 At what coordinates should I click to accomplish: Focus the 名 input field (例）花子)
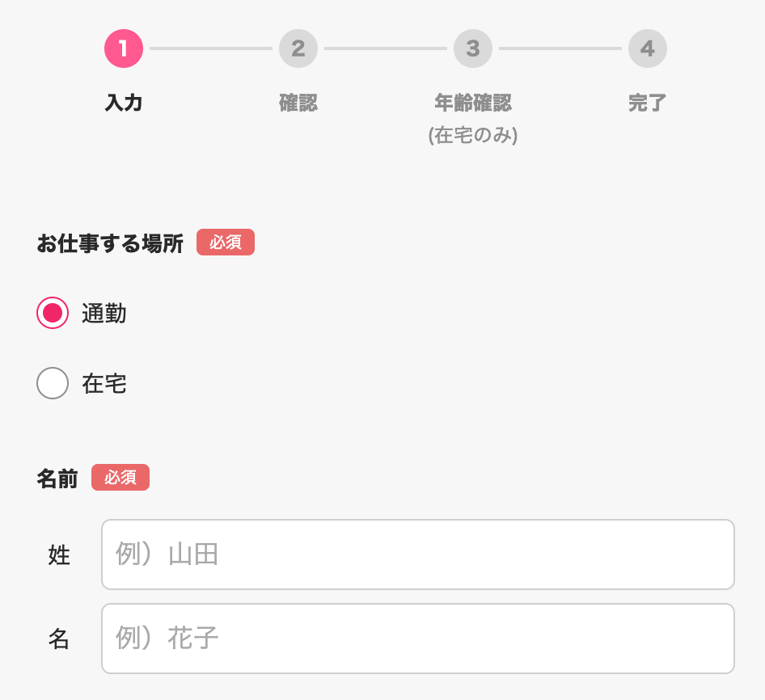(x=417, y=639)
